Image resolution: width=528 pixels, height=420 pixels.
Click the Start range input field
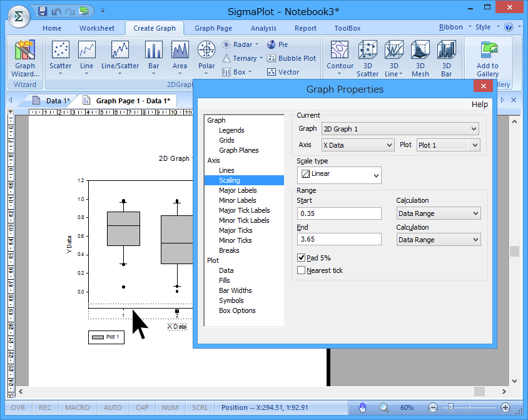339,213
